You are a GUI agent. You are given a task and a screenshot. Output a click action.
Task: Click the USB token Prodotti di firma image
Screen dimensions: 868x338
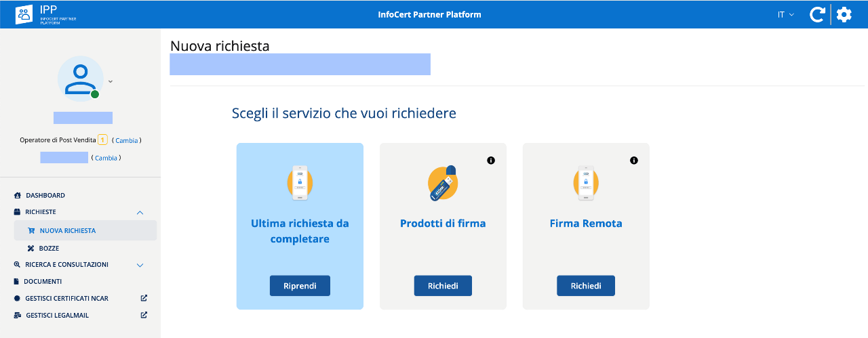tap(443, 183)
